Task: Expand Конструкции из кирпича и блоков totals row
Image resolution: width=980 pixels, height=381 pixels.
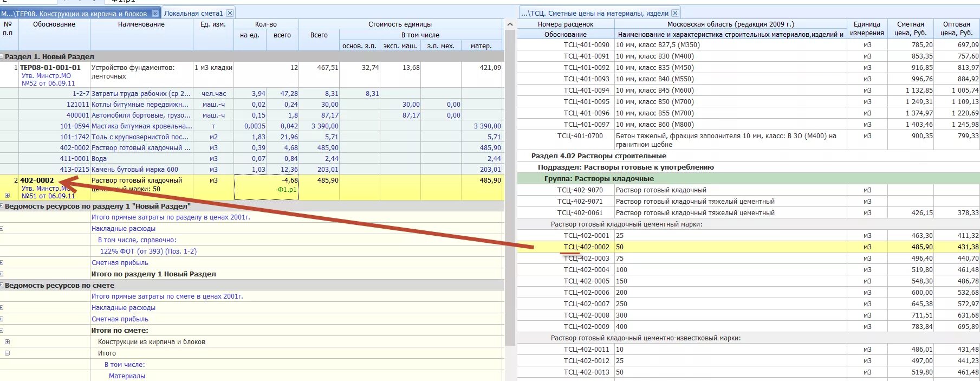Action: 7,342
